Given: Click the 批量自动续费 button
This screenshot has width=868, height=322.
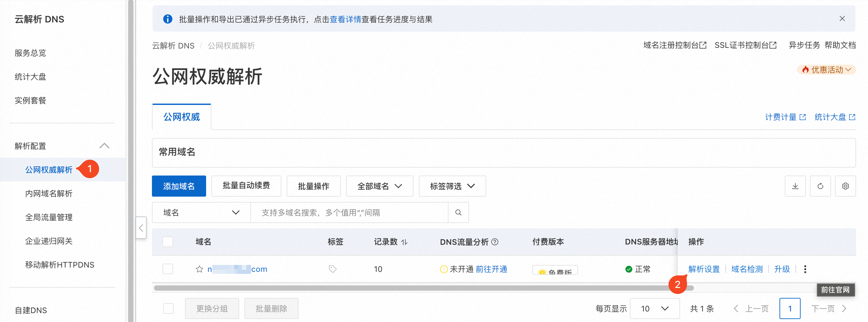Looking at the screenshot, I should 246,186.
